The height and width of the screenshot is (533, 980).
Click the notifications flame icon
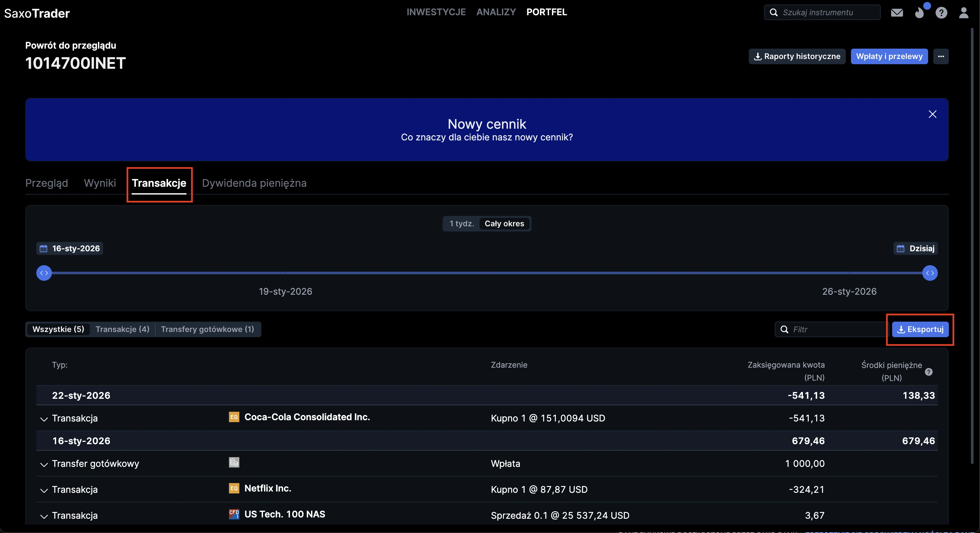click(919, 13)
